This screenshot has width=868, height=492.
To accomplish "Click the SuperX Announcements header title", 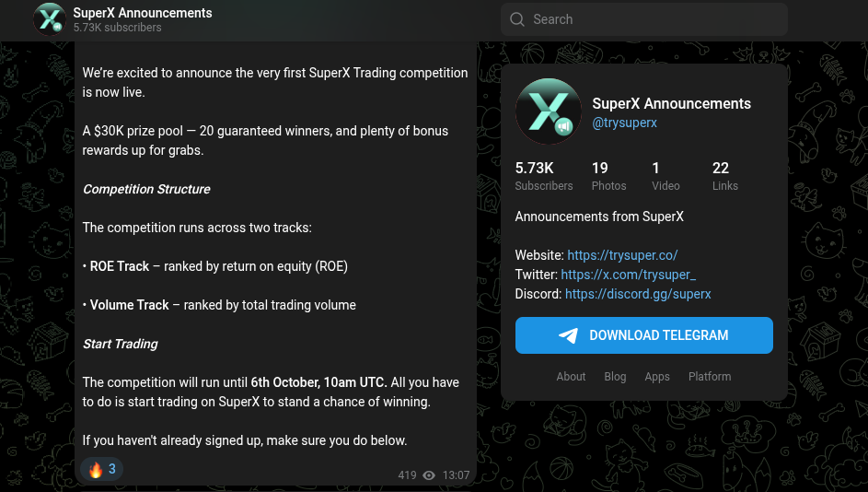I will [x=143, y=13].
